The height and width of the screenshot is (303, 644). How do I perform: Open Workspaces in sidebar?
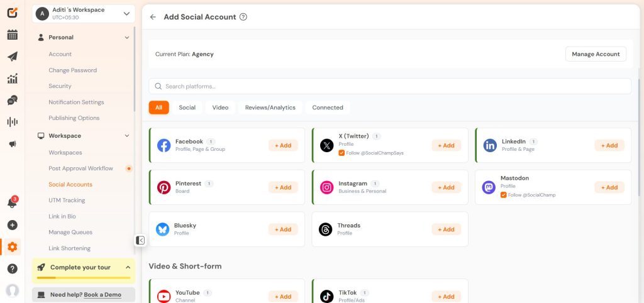tap(65, 152)
